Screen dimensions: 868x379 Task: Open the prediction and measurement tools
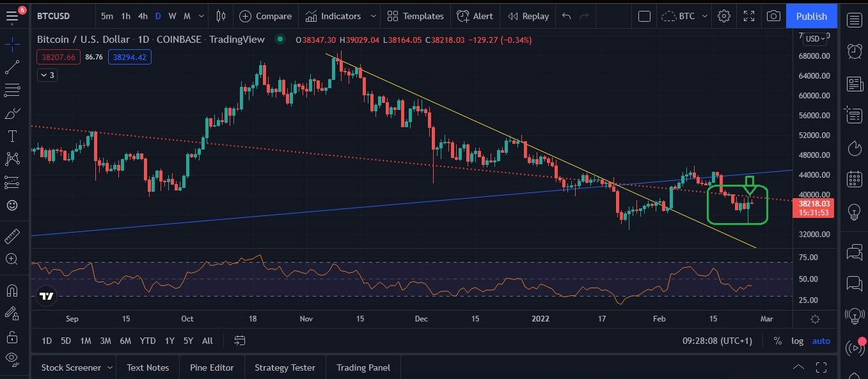point(12,182)
